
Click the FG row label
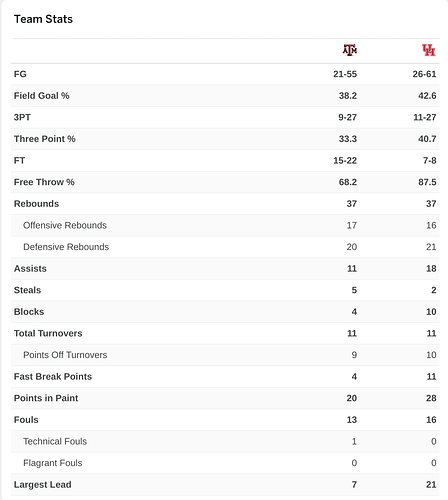(x=20, y=74)
